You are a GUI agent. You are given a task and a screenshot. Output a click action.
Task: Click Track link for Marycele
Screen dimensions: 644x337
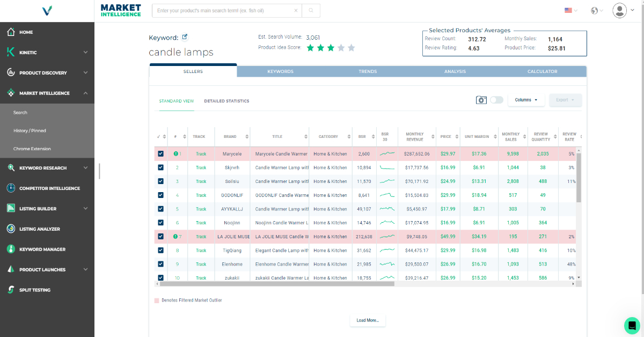click(201, 154)
